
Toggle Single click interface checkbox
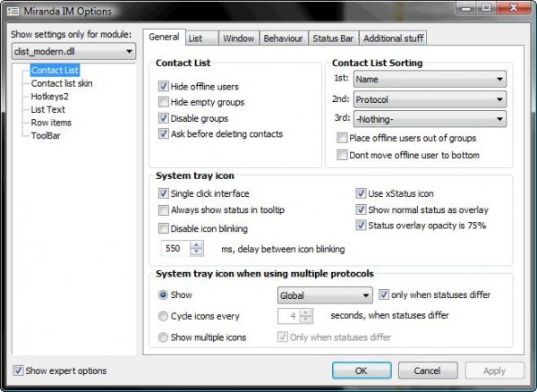164,193
